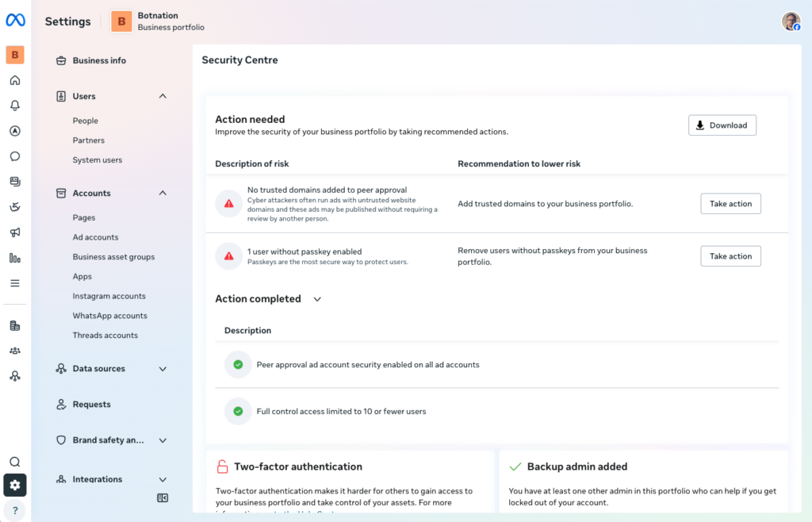Go to Ad accounts page
812x522 pixels.
point(95,237)
